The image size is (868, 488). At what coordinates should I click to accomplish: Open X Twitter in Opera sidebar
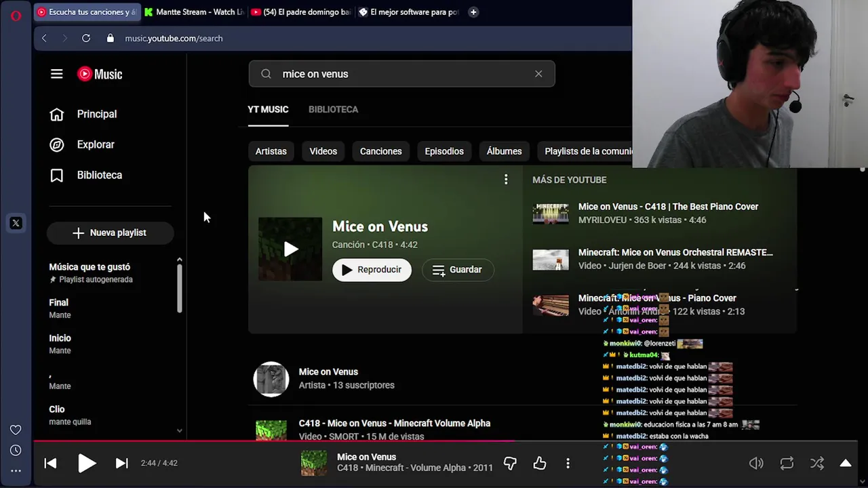pyautogui.click(x=16, y=223)
